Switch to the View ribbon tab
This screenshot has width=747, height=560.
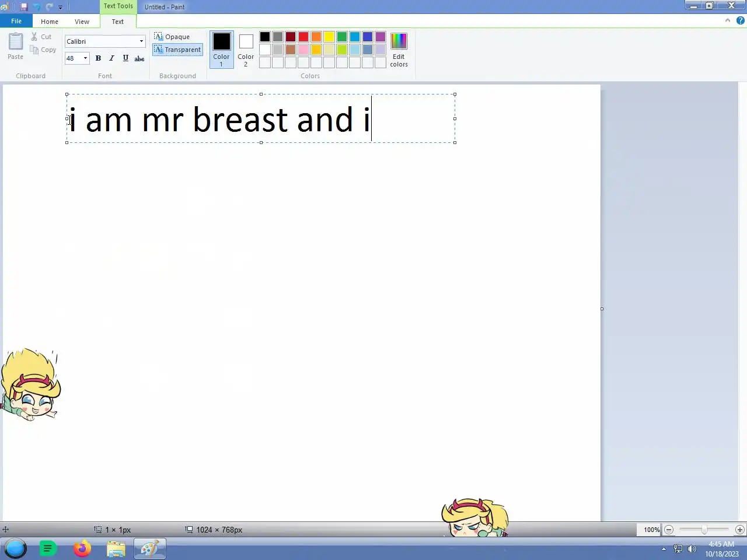[82, 22]
